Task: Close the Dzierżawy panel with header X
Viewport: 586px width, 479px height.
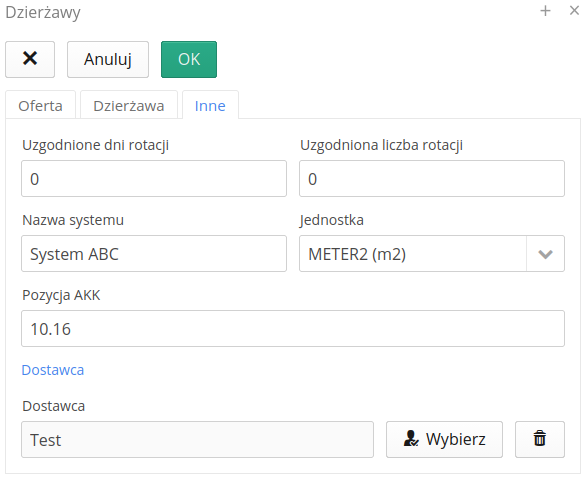Action: [x=574, y=10]
